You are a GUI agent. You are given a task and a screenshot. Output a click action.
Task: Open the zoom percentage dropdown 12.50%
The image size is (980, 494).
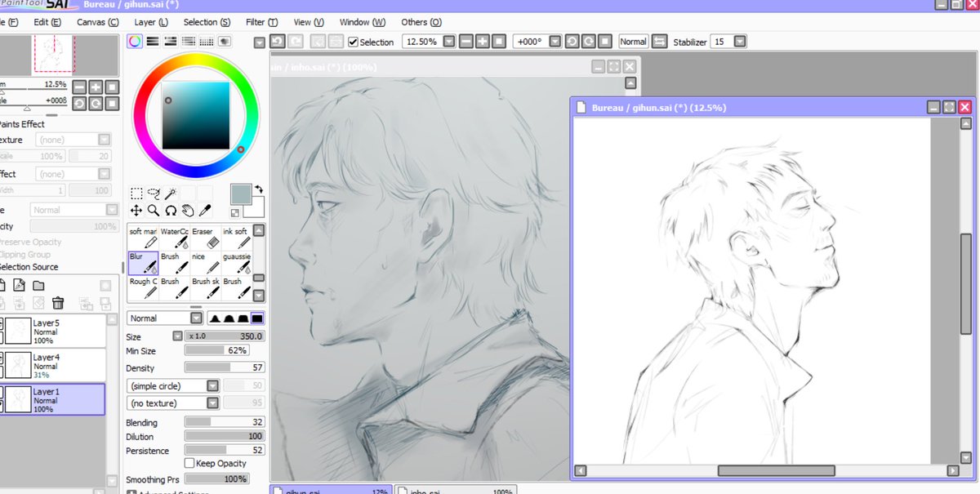pos(450,42)
